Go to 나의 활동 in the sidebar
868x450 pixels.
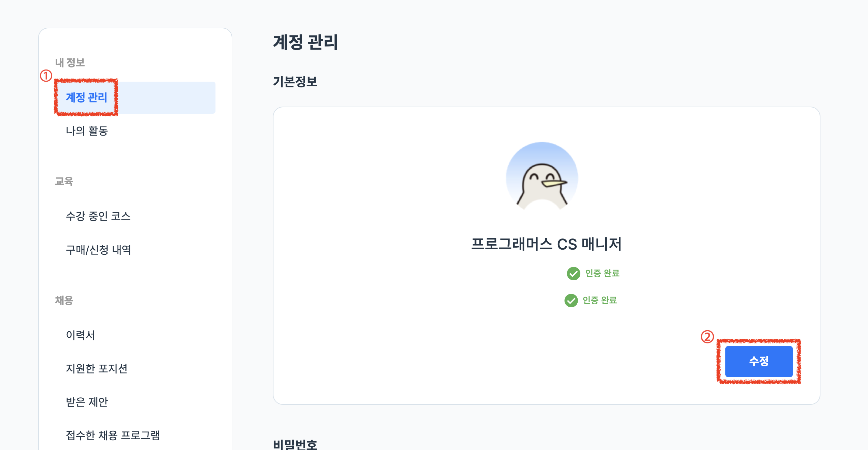(x=87, y=131)
